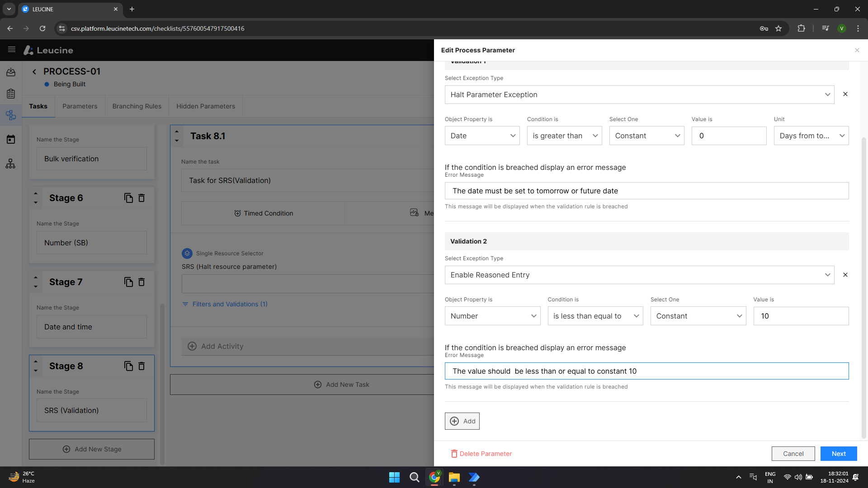Remove Validation 1 using the X icon
Viewport: 868px width, 488px height.
(x=845, y=94)
